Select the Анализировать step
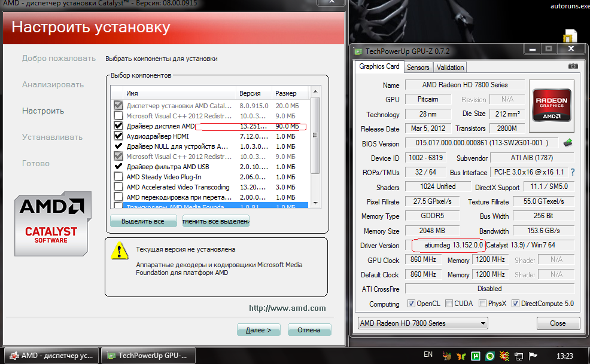 pos(53,85)
